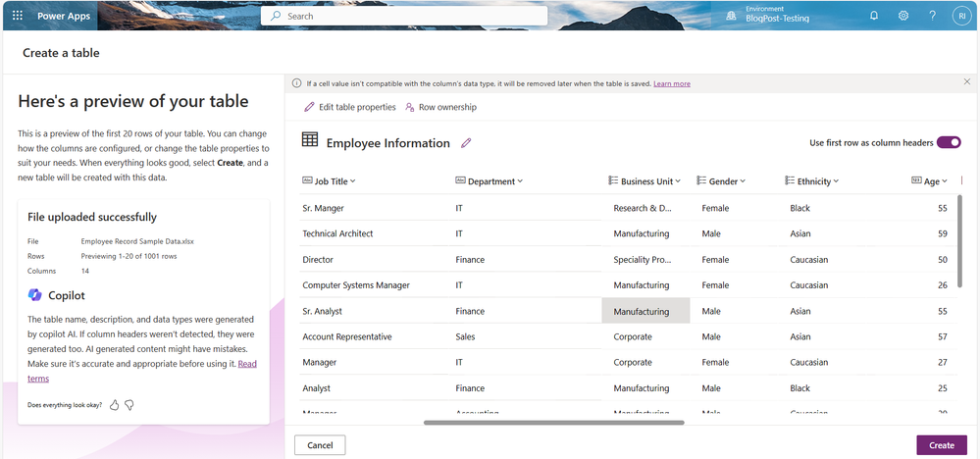Click the text type icon beside Job Title
980x459 pixels.
[307, 180]
